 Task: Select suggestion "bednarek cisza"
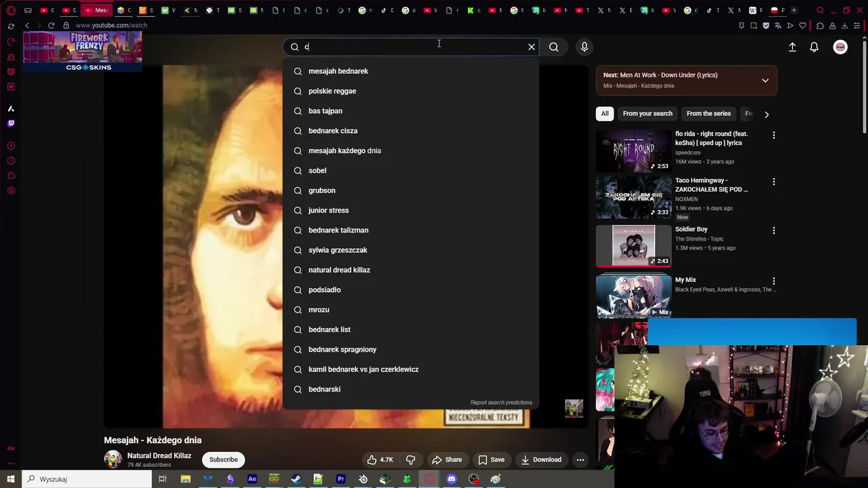click(411, 131)
